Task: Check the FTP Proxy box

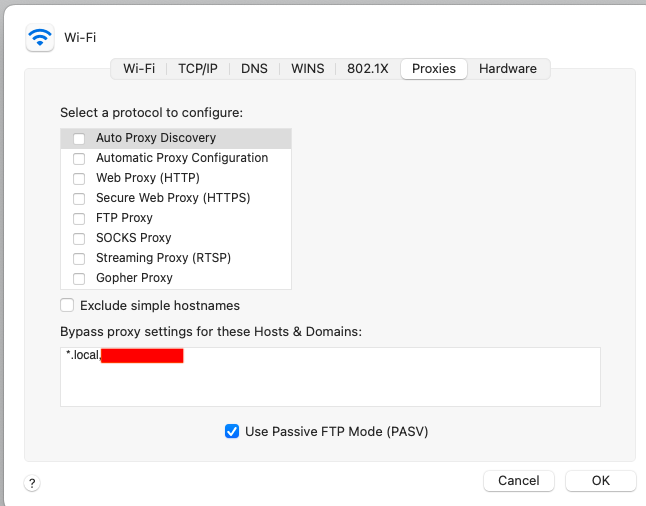Action: (x=79, y=219)
